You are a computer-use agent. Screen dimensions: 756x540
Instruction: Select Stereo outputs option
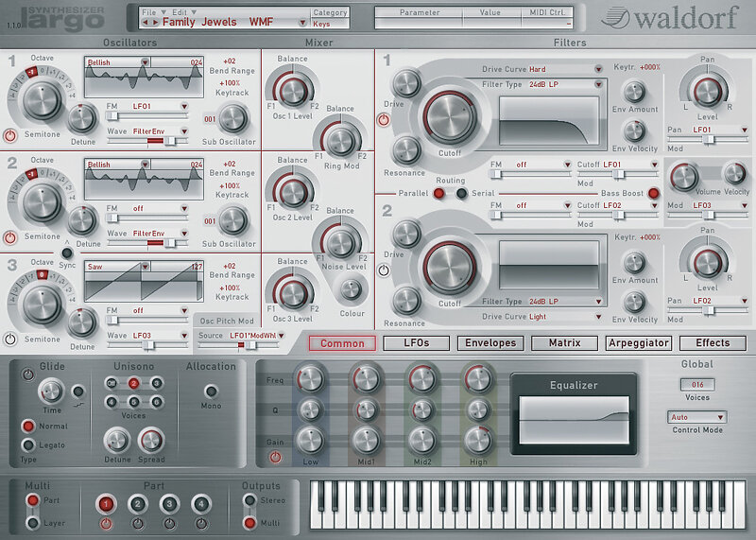click(x=249, y=499)
